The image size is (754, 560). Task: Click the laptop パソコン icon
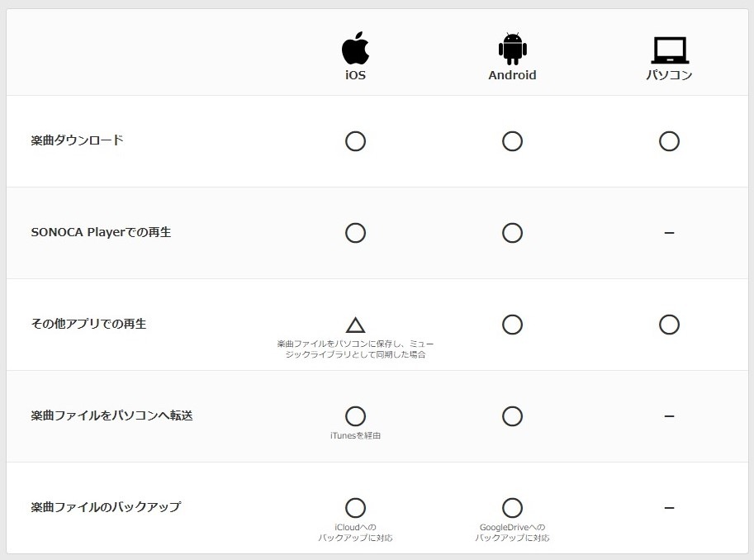point(669,50)
